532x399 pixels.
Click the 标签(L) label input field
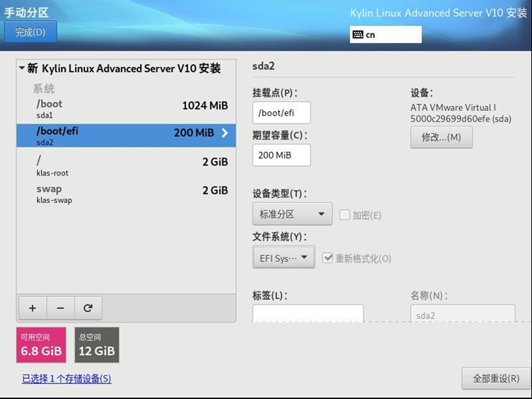coord(308,313)
